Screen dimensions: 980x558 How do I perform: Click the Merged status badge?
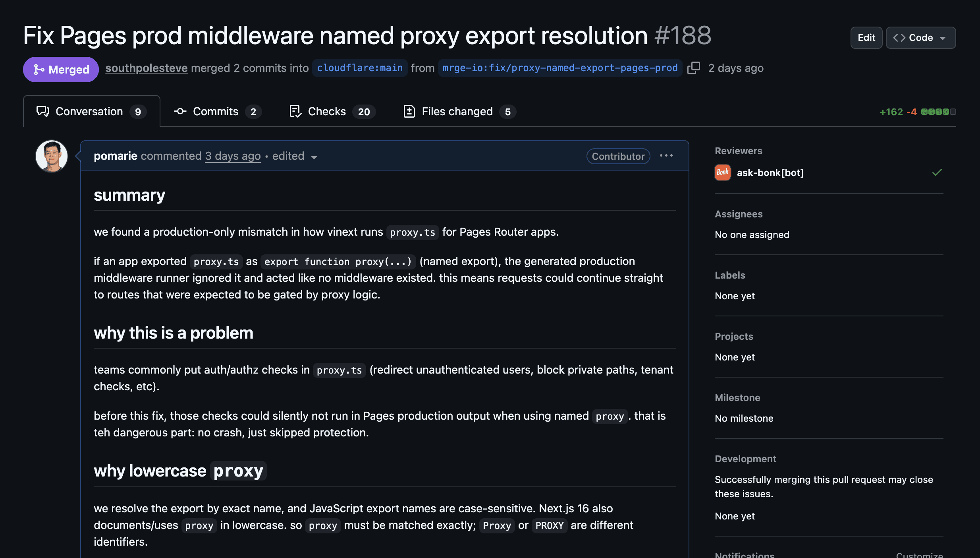click(x=61, y=70)
